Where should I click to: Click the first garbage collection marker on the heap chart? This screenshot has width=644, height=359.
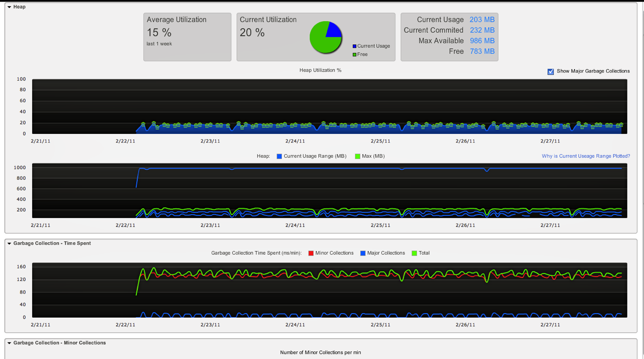(143, 124)
